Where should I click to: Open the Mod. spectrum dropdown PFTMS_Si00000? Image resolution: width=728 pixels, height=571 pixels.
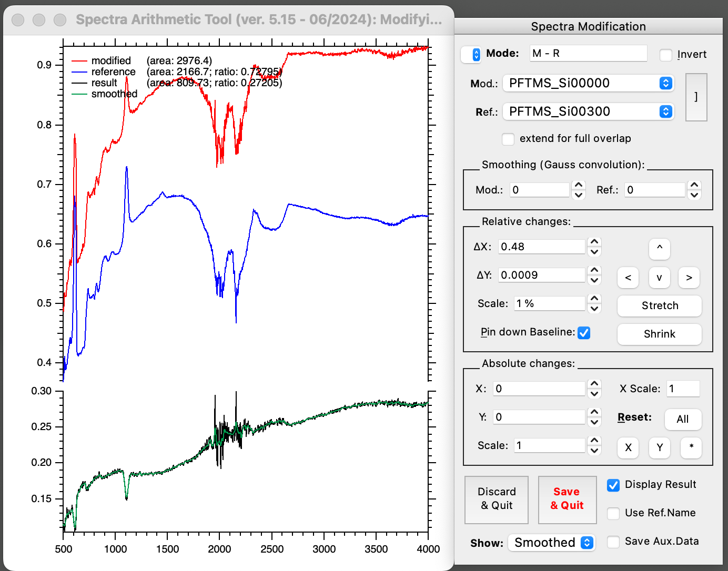coord(588,83)
